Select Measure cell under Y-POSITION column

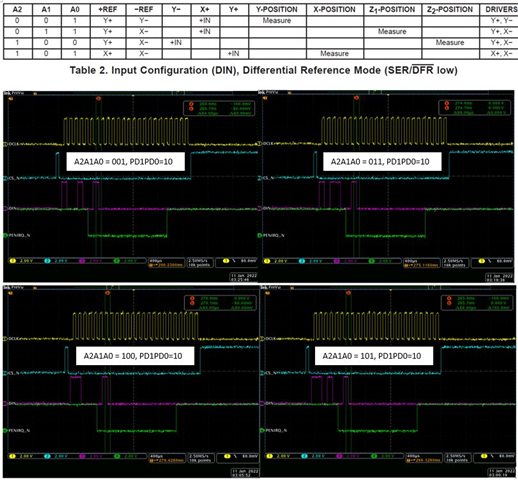pos(277,21)
